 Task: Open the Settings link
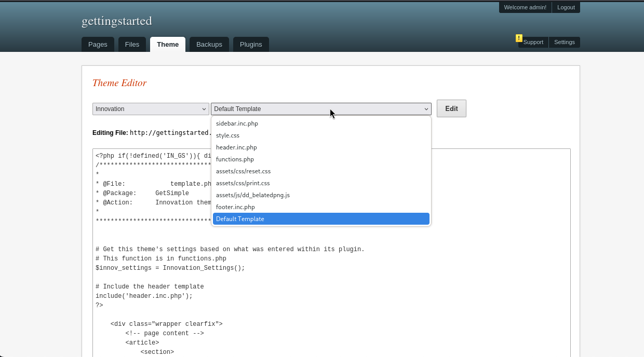(x=564, y=42)
